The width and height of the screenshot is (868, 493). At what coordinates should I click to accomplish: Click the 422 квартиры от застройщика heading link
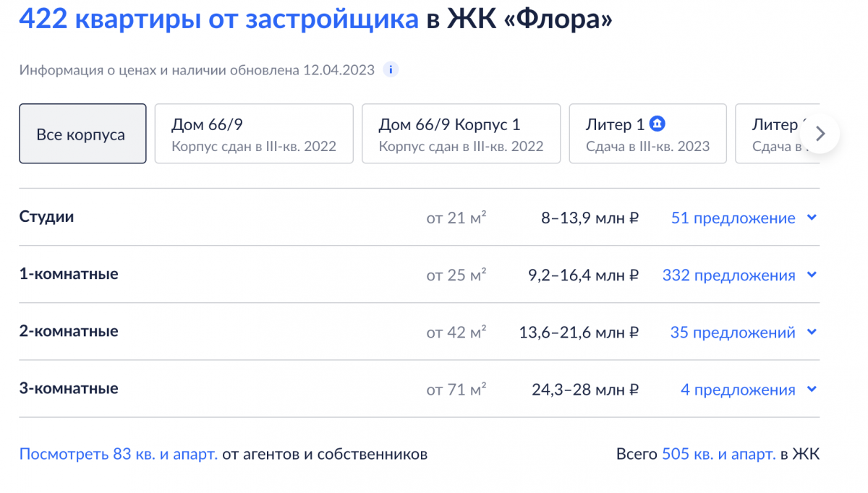(x=218, y=20)
